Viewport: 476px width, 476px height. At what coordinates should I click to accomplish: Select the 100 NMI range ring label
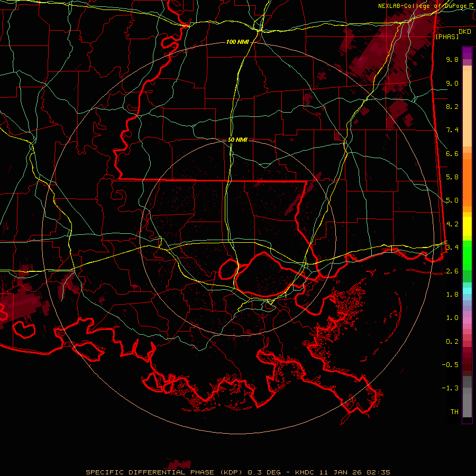click(x=237, y=42)
